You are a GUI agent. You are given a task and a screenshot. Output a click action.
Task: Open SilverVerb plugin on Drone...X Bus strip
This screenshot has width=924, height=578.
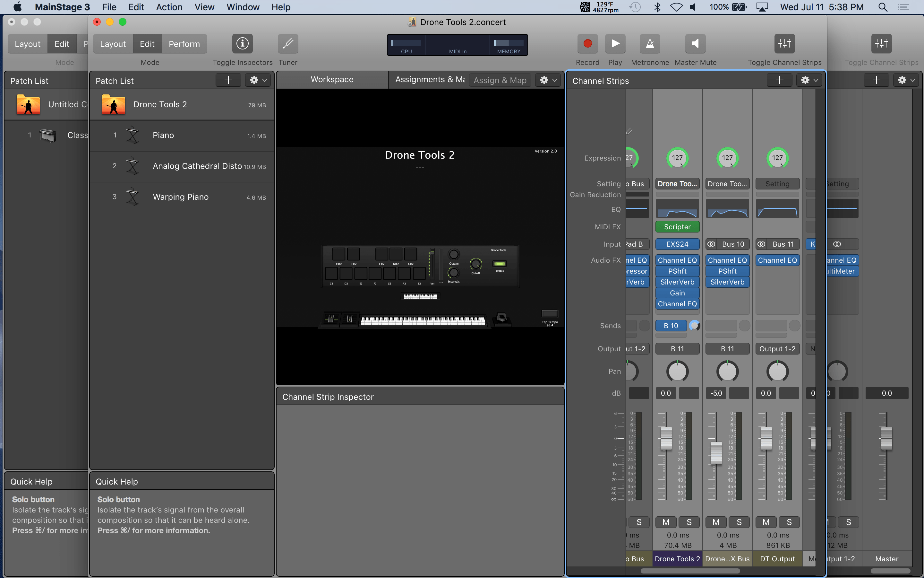(x=727, y=282)
